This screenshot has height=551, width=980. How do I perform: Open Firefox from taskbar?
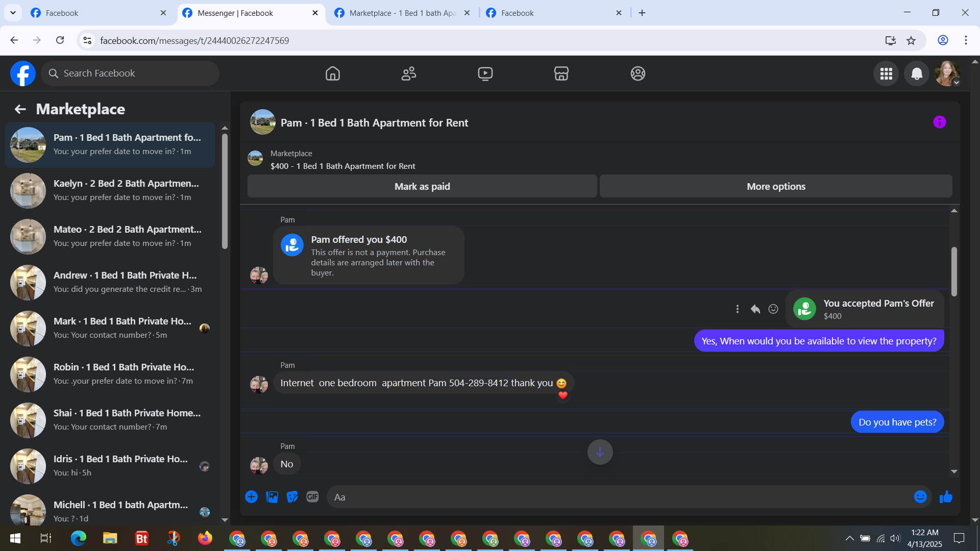(205, 538)
